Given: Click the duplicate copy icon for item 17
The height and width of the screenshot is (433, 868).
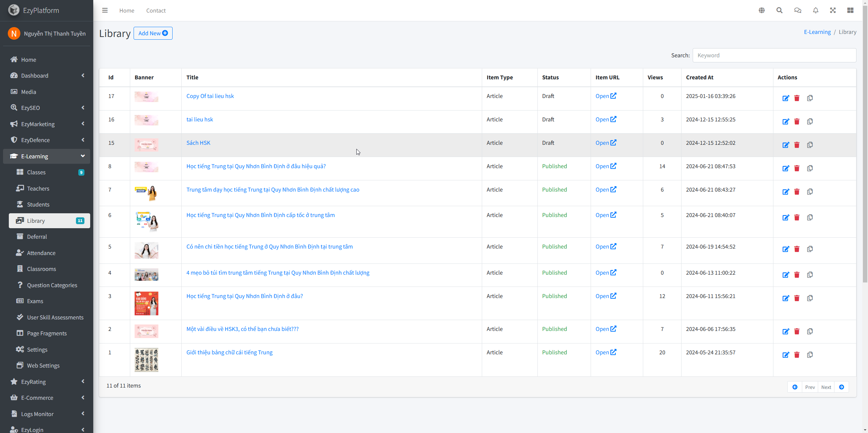Looking at the screenshot, I should pyautogui.click(x=810, y=98).
